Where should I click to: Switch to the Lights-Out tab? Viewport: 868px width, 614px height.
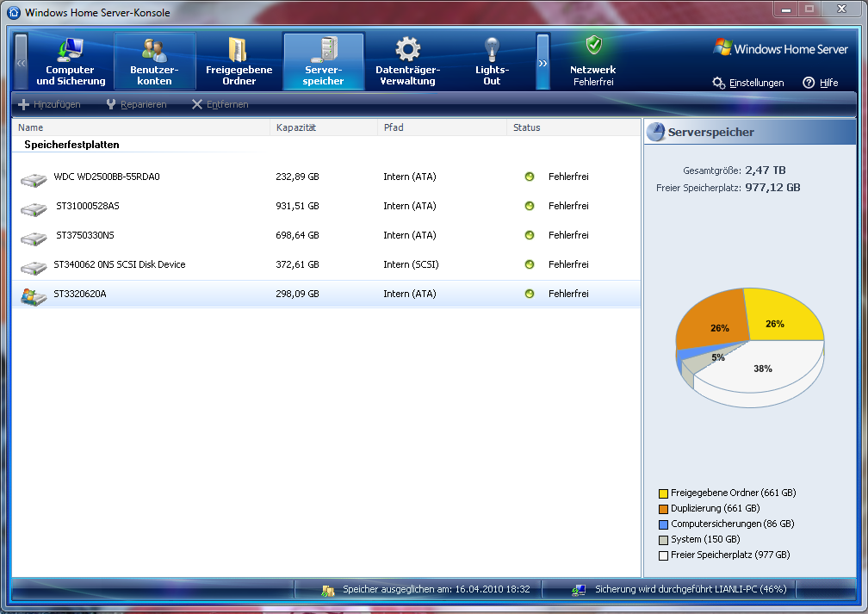click(x=492, y=61)
